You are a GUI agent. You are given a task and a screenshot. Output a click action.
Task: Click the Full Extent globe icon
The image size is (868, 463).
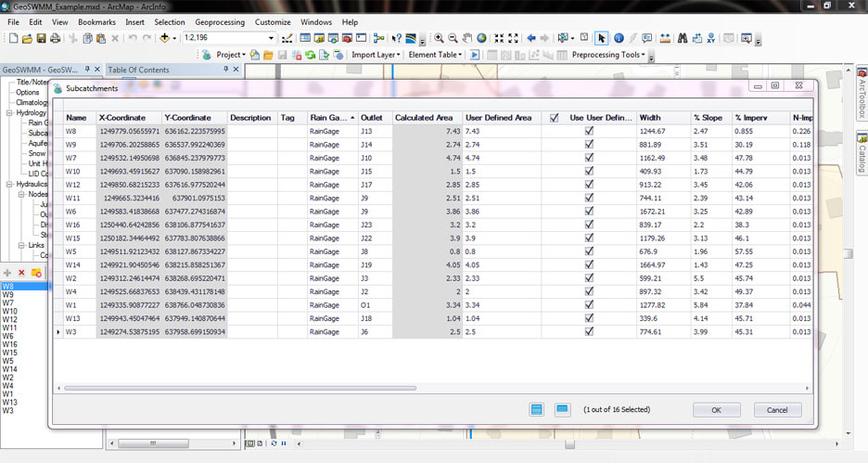(481, 38)
